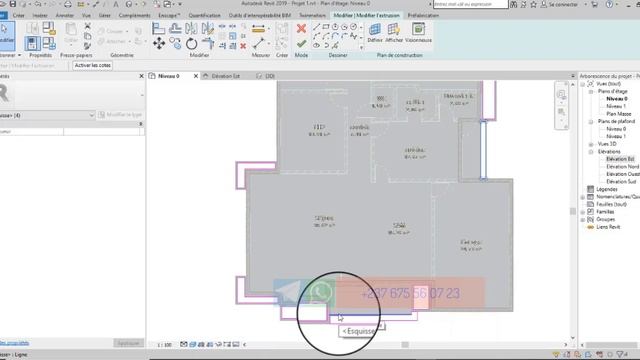Select the Ellipse draw tool in Dessiner
This screenshot has width=640, height=360.
[316, 45]
